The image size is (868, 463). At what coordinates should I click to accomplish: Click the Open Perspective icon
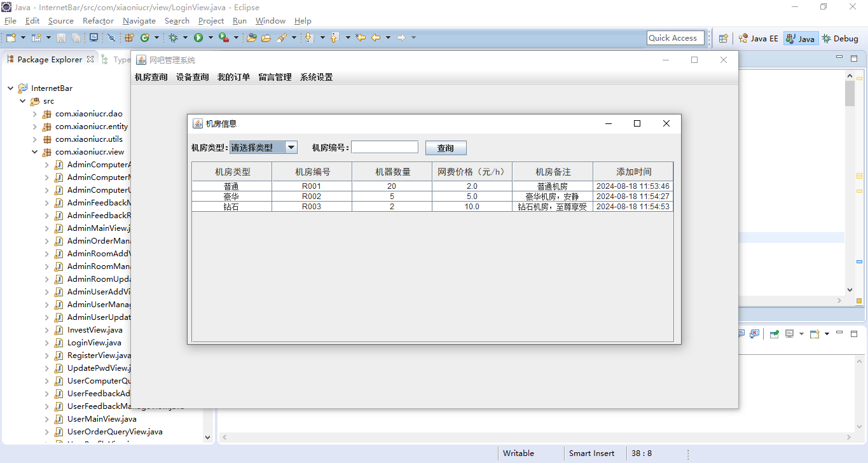[x=723, y=38]
